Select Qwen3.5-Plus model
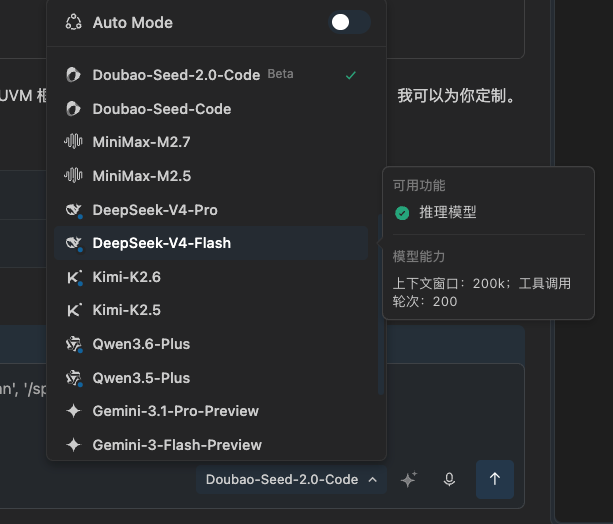Screen dimensions: 613x524 pyautogui.click(x=211, y=378)
